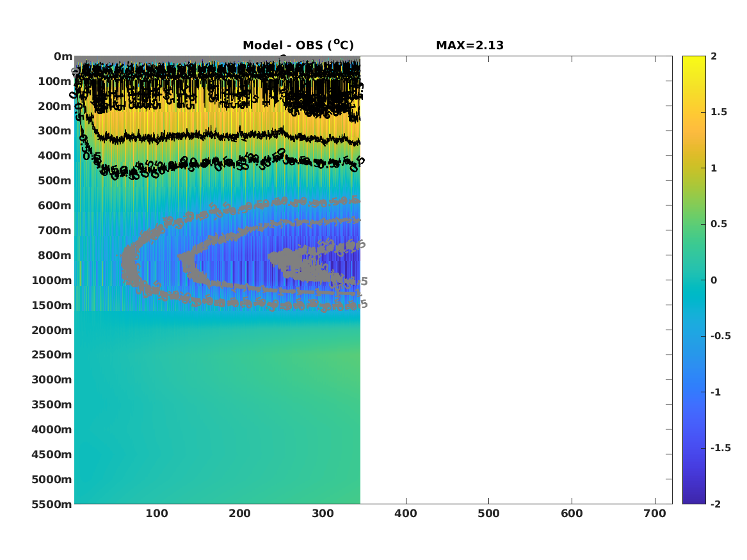
Task: Click the x-axis tick label '500'
Action: point(489,513)
